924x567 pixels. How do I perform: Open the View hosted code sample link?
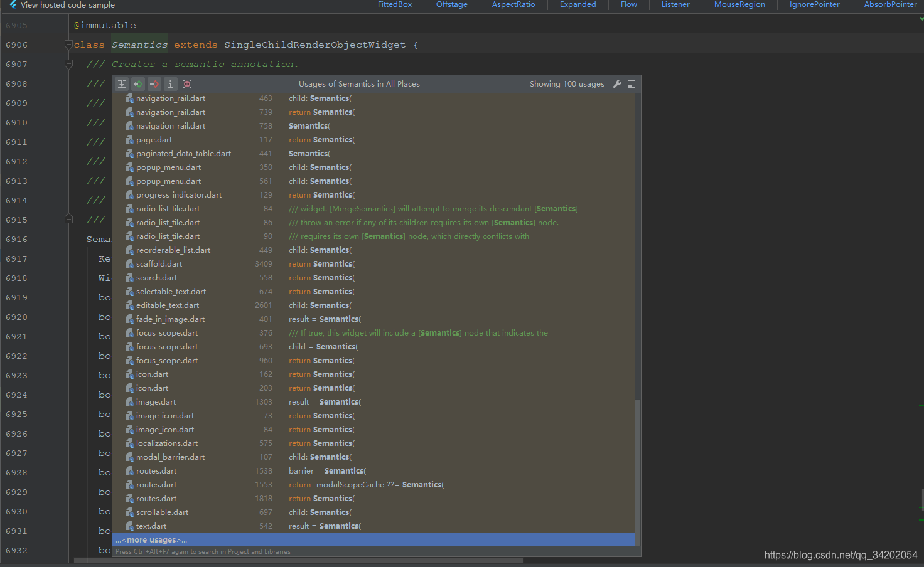point(68,4)
